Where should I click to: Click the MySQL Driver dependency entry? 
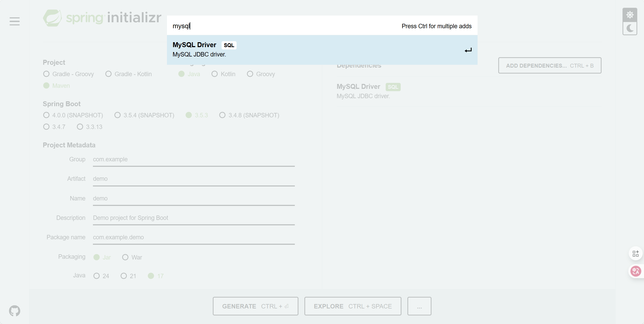(358, 87)
